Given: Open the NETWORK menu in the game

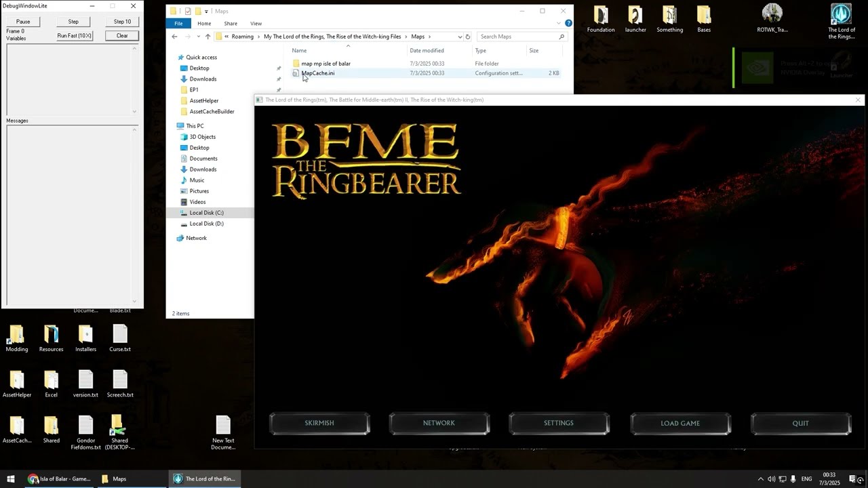Looking at the screenshot, I should (x=439, y=423).
